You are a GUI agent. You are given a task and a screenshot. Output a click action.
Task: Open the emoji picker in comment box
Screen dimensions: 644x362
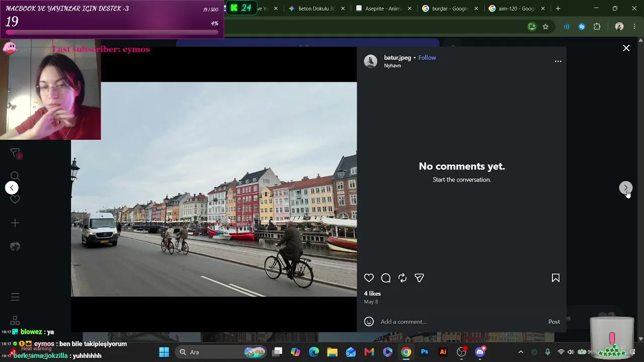(x=369, y=322)
